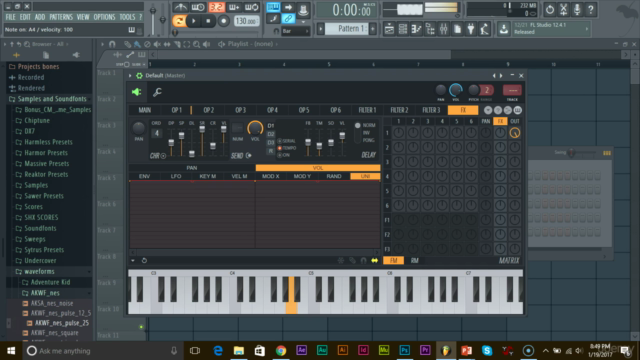Viewport: 640px width, 360px height.
Task: Expand the Massive Presets folder
Action: (47, 163)
